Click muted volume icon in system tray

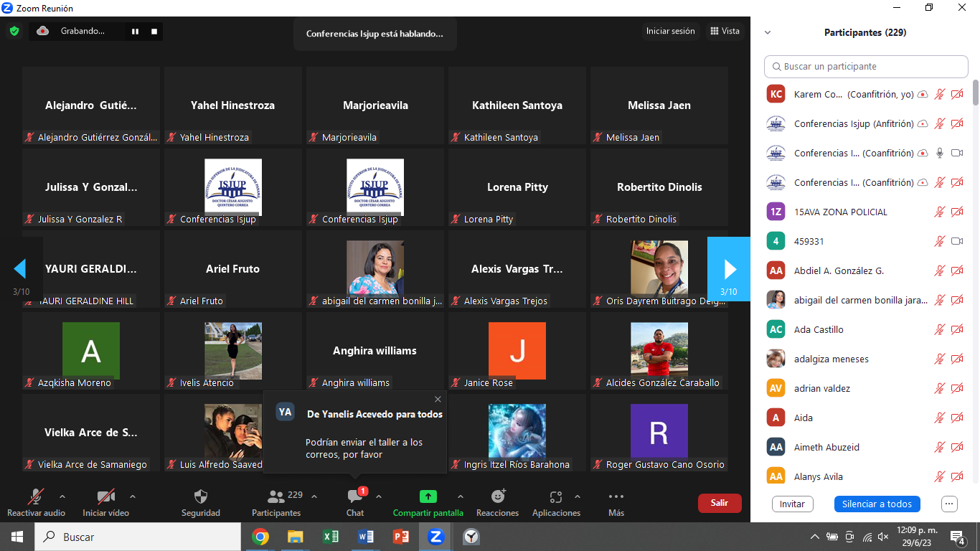pyautogui.click(x=883, y=537)
